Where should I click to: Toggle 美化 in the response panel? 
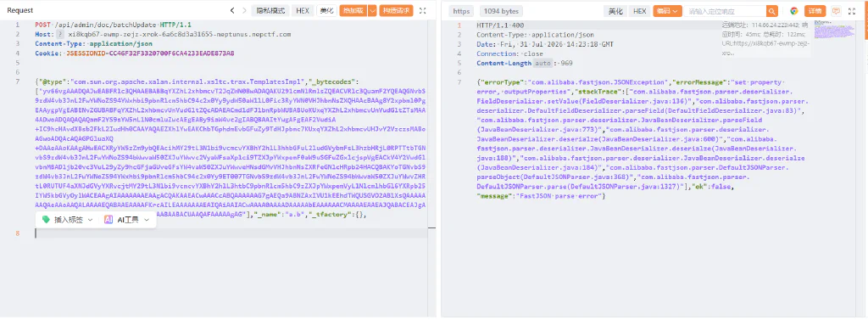point(615,11)
